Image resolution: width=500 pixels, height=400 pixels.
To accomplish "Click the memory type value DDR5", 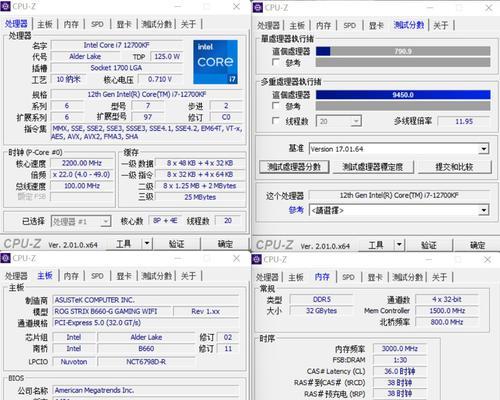I will [321, 299].
